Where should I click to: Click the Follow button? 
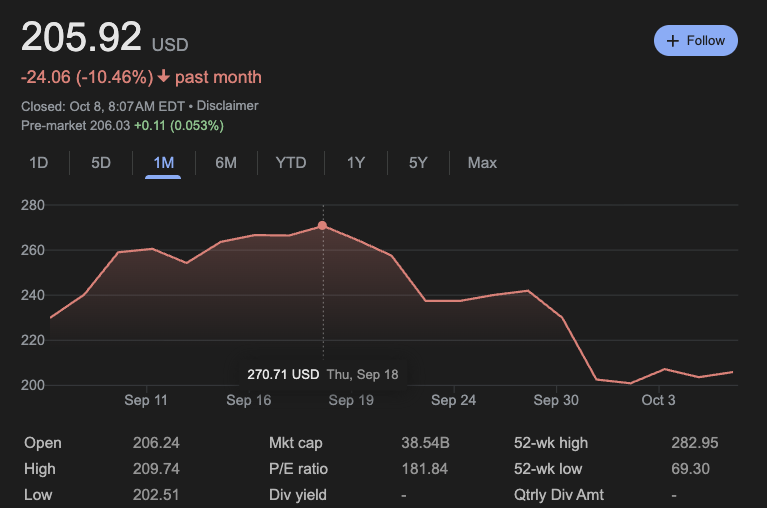tap(696, 40)
